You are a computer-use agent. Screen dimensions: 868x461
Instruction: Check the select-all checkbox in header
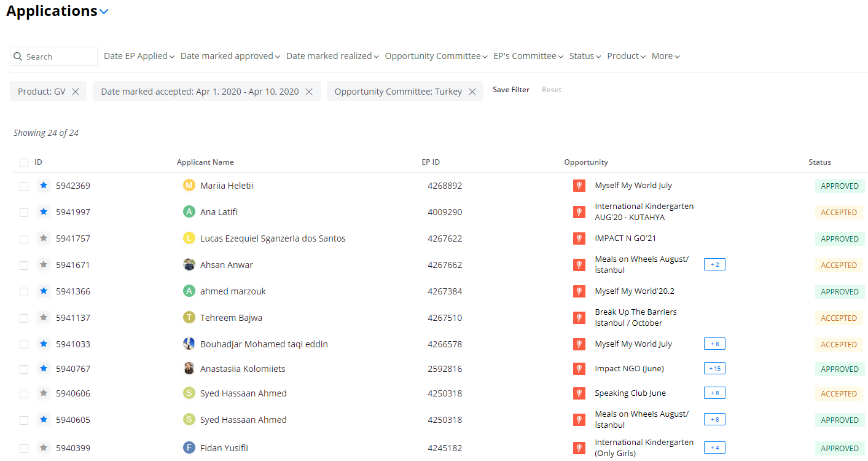24,163
